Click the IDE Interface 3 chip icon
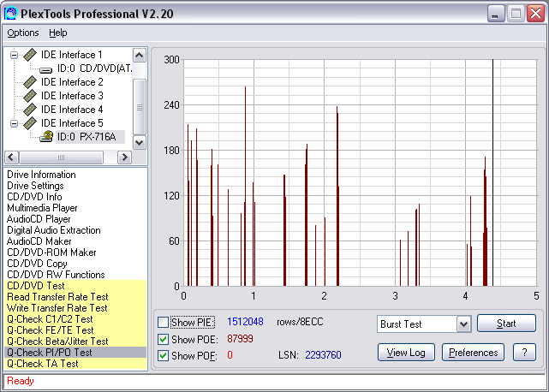The height and width of the screenshot is (392, 549). (30, 96)
